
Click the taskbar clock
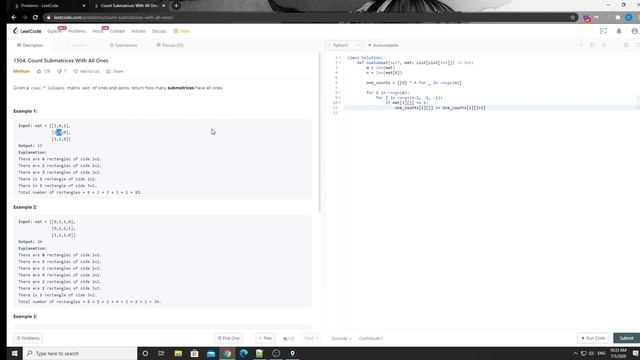click(x=618, y=353)
